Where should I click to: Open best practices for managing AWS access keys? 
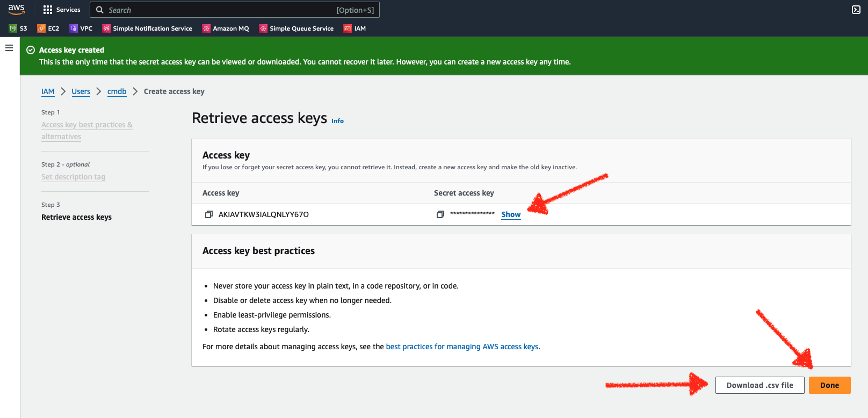coord(462,347)
